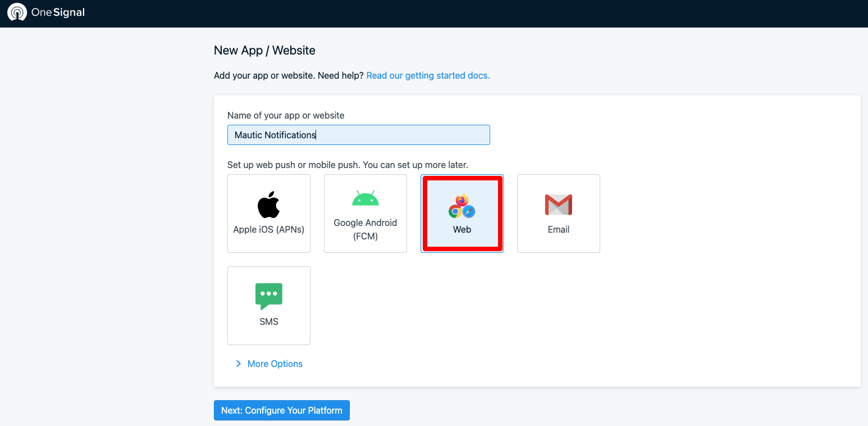Open the getting started docs link
The height and width of the screenshot is (426, 868).
(x=428, y=75)
